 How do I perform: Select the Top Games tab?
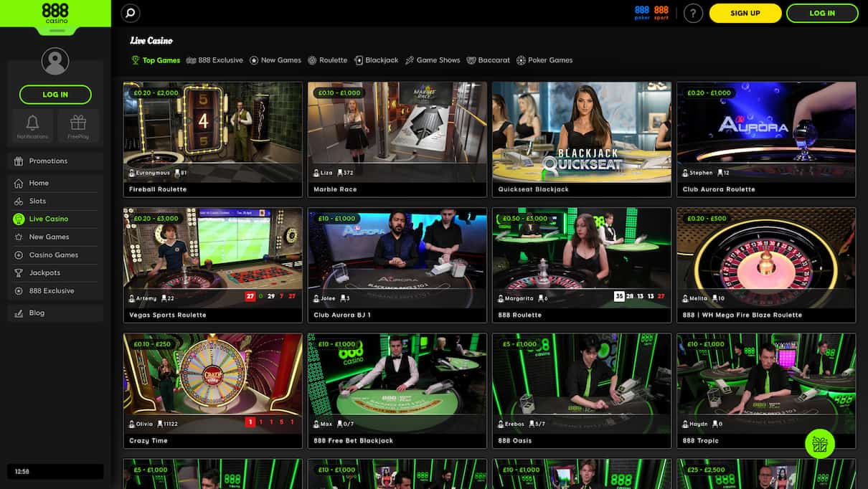pyautogui.click(x=156, y=60)
